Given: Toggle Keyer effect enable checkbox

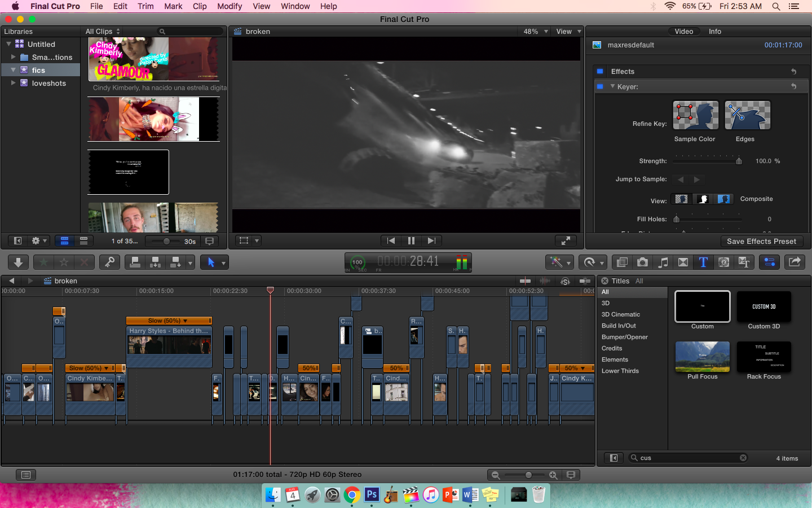Looking at the screenshot, I should pyautogui.click(x=600, y=86).
